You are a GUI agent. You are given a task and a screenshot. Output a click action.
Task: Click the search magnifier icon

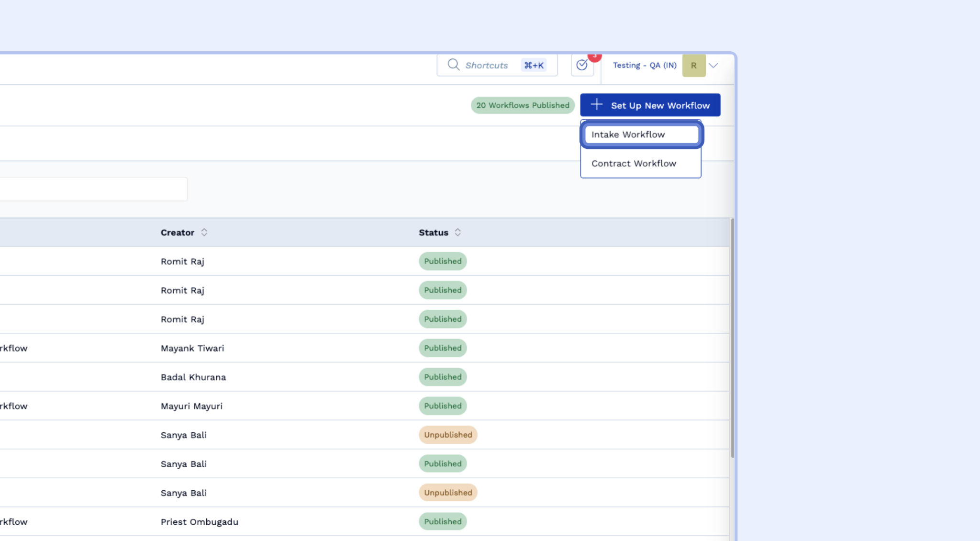[x=453, y=65]
